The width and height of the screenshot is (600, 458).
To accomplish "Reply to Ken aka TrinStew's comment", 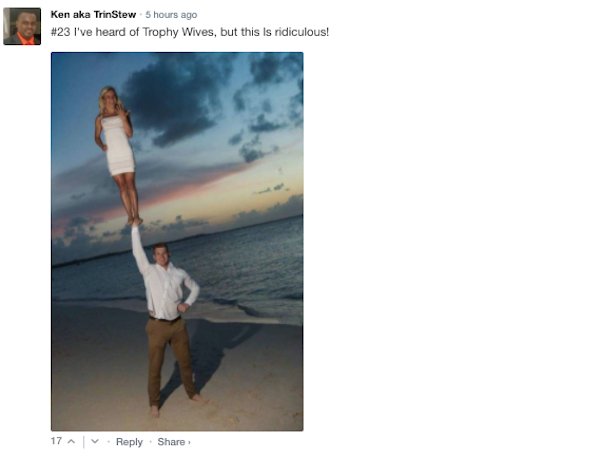I will pyautogui.click(x=129, y=442).
